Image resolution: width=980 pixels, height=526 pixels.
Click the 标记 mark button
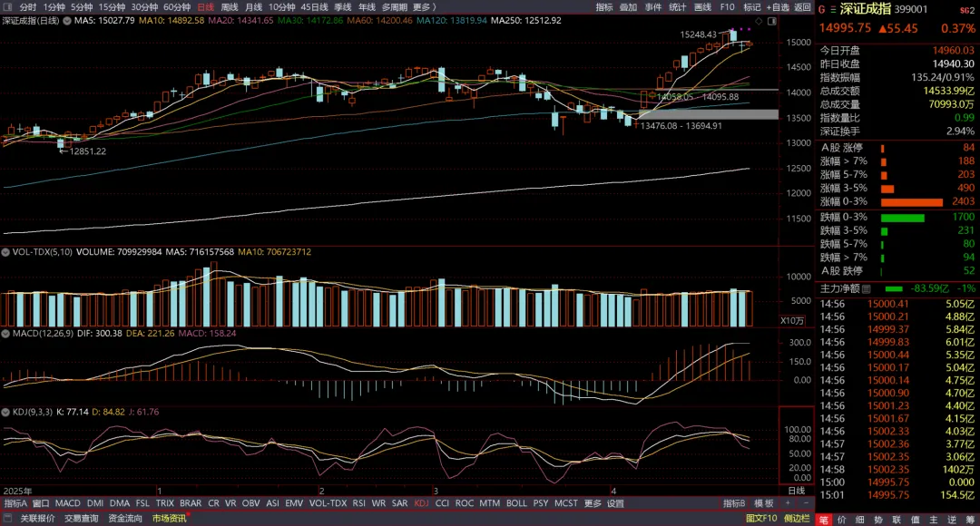(752, 7)
